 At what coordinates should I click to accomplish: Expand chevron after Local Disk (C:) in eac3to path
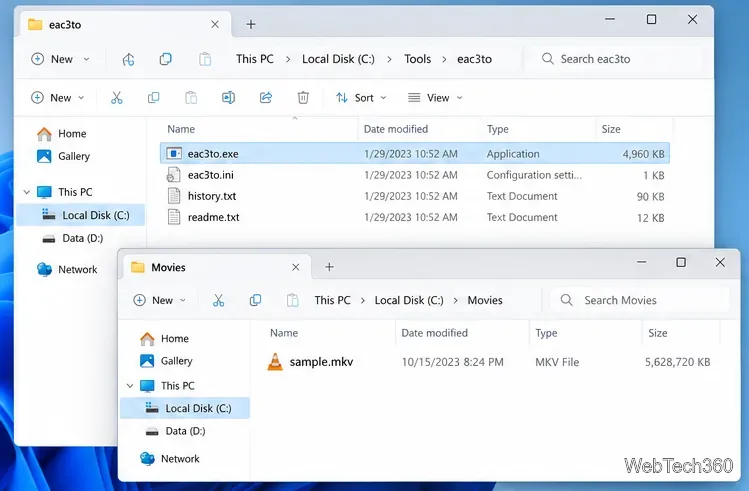pyautogui.click(x=389, y=59)
